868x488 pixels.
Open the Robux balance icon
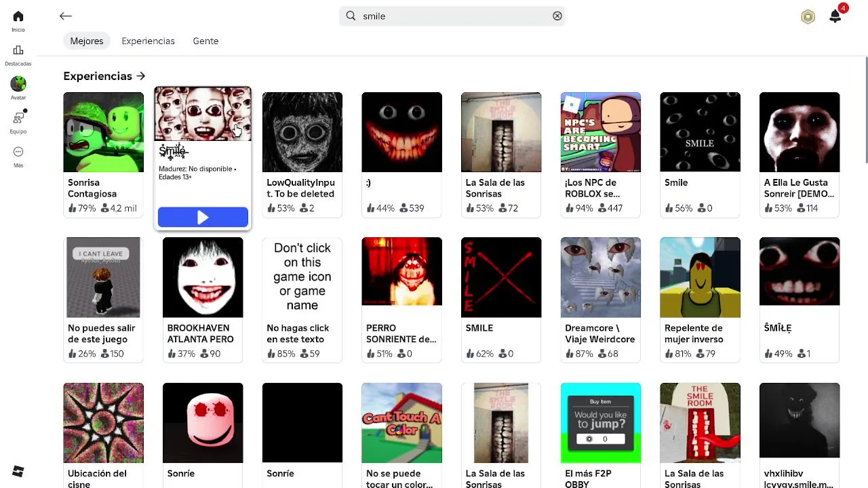coord(808,17)
